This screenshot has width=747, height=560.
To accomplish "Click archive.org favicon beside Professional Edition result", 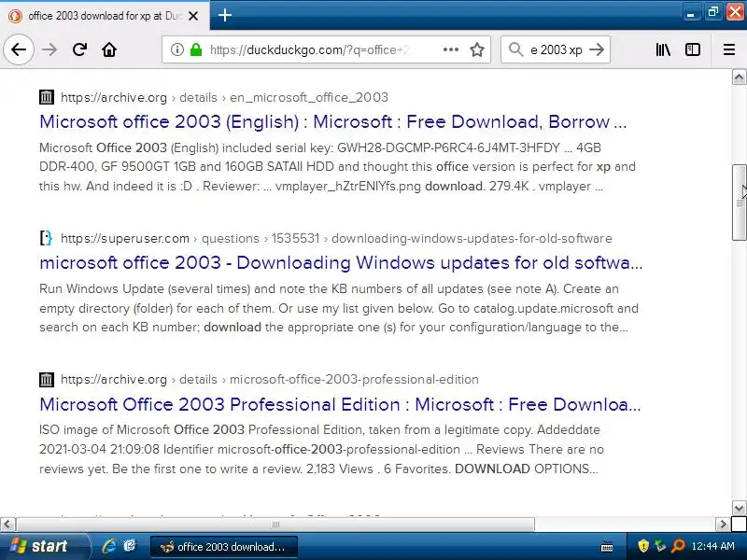I will (46, 379).
